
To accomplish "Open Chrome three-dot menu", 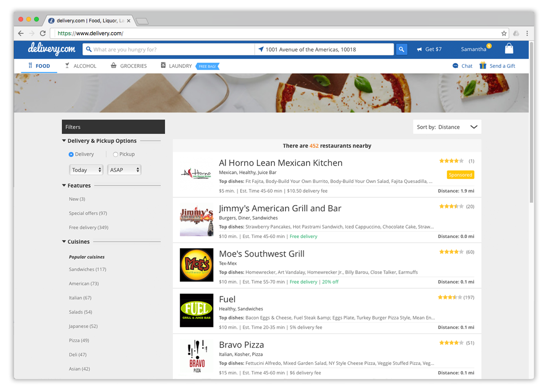I will (x=527, y=33).
